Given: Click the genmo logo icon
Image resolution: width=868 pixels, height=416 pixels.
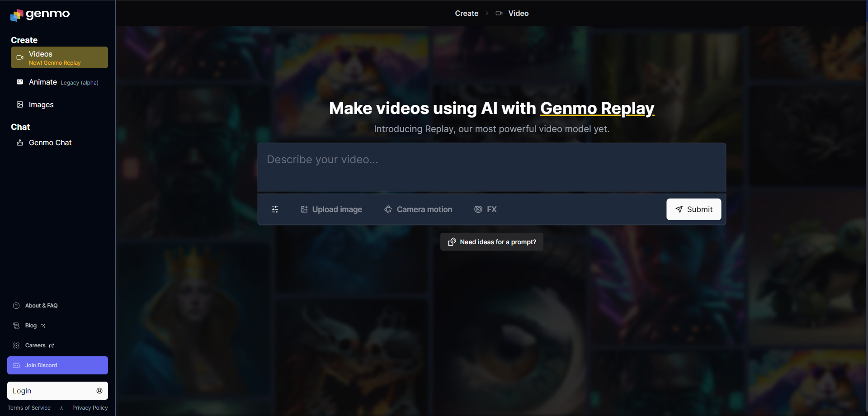Looking at the screenshot, I should (x=17, y=15).
